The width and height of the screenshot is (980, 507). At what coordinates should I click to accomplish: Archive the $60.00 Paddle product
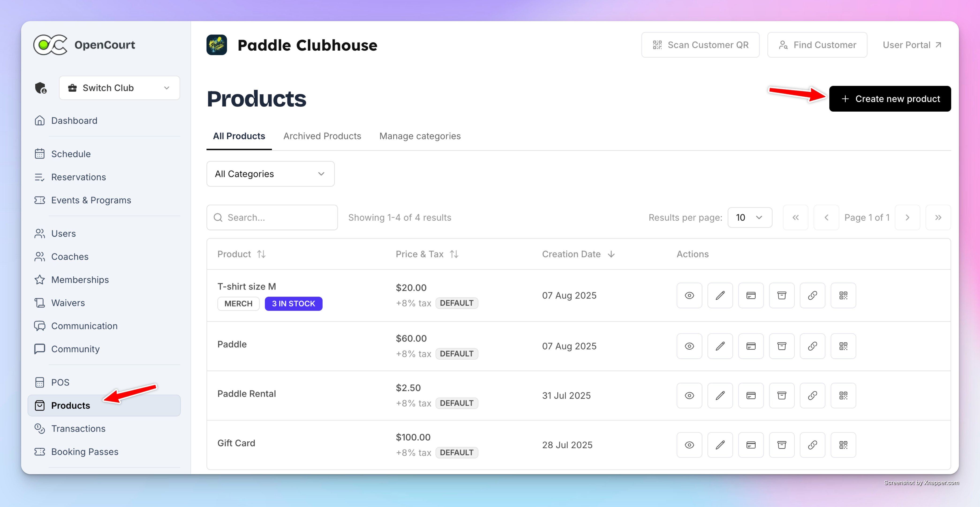(781, 346)
